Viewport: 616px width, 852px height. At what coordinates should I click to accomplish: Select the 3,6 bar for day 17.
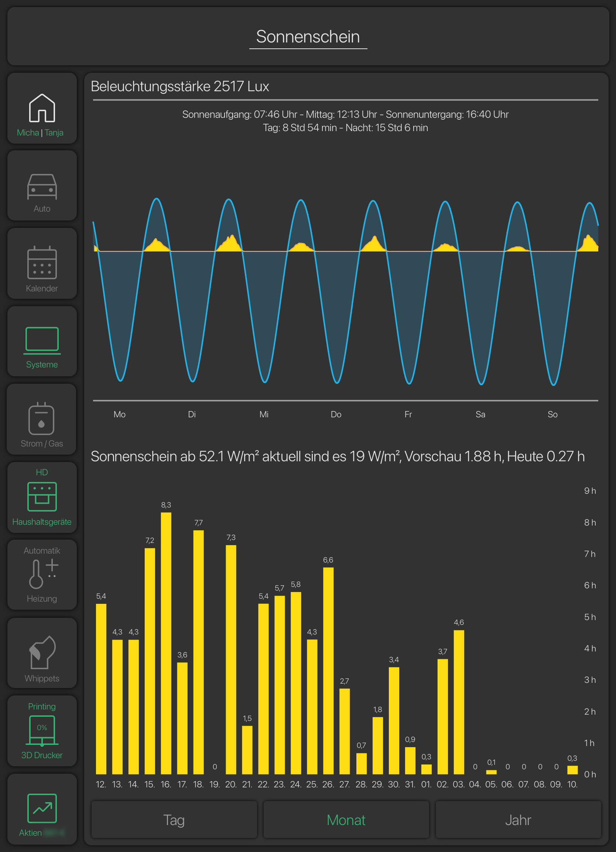[x=182, y=718]
